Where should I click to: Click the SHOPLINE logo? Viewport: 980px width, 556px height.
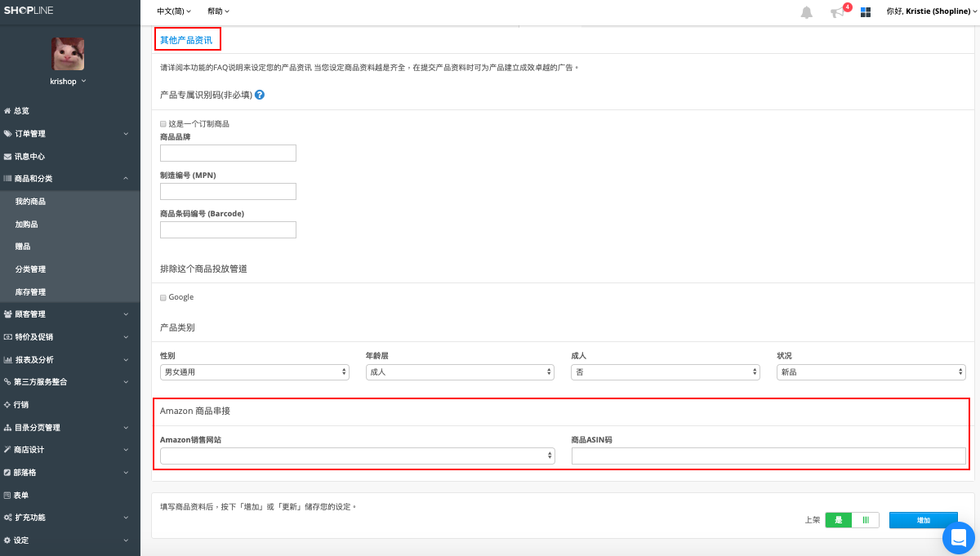pos(29,11)
